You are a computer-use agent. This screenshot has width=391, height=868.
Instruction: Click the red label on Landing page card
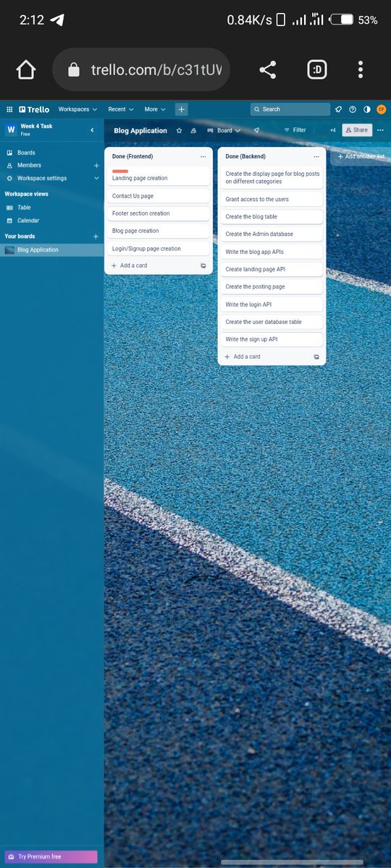(120, 171)
